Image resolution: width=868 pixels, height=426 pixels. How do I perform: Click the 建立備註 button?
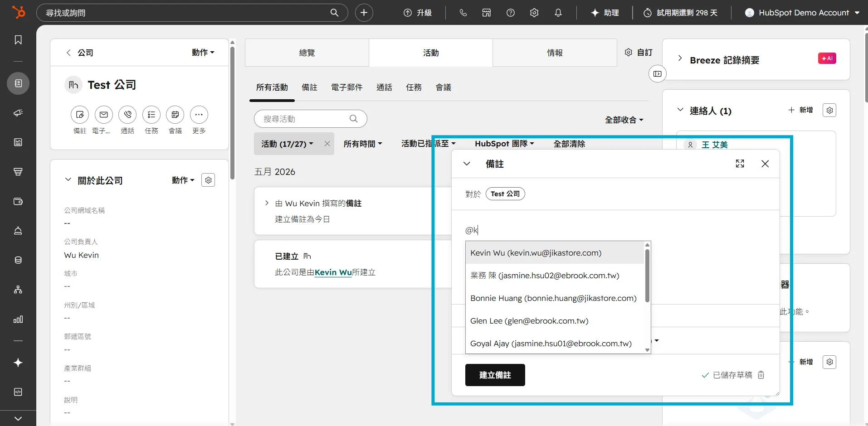pos(495,375)
